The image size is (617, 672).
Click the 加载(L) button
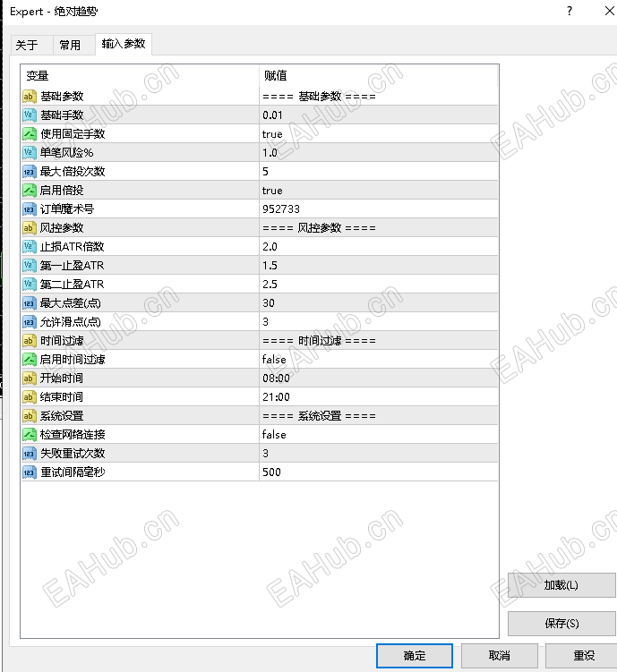(x=561, y=585)
